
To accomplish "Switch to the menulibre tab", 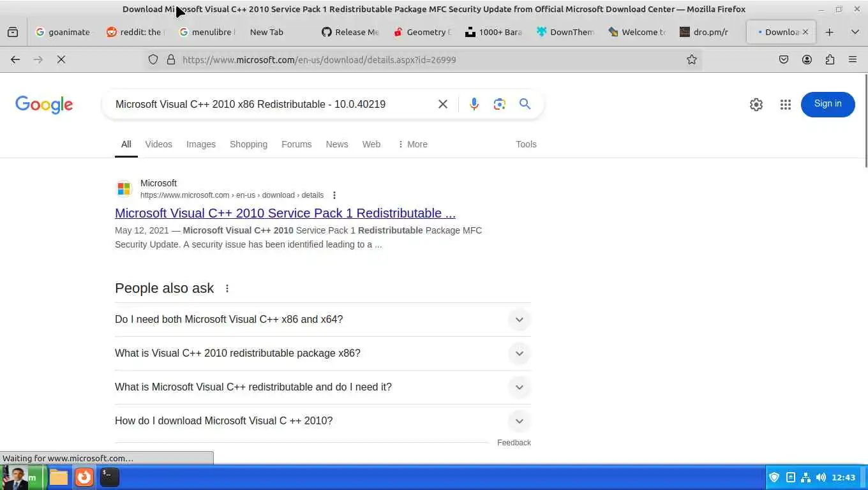I will click(207, 32).
